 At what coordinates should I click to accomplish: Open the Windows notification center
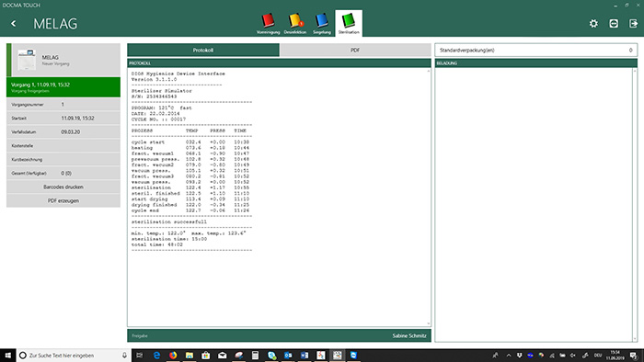pos(634,356)
